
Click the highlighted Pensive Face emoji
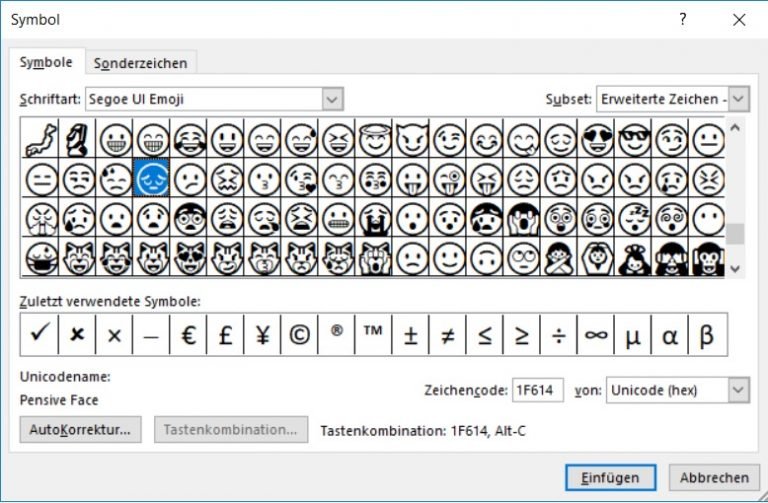[x=152, y=178]
